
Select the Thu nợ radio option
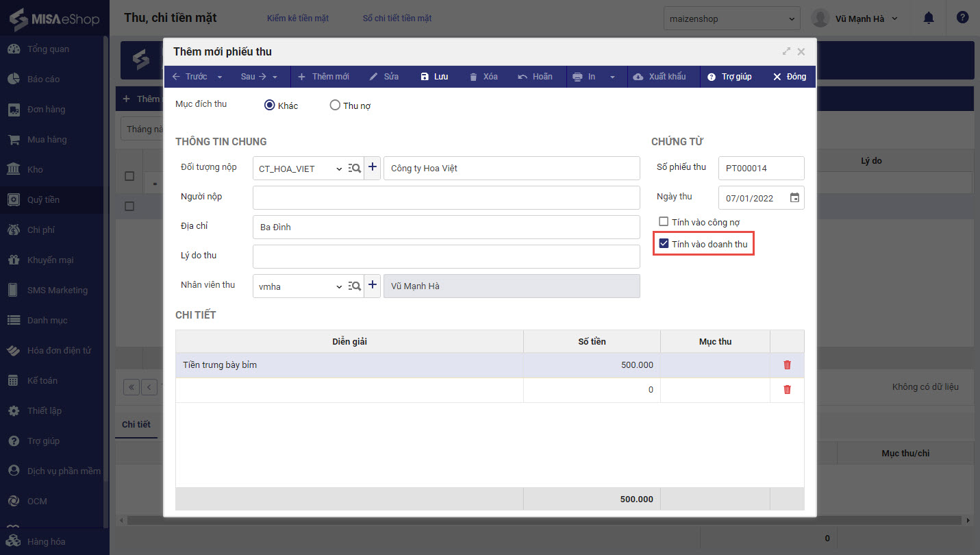pos(335,106)
